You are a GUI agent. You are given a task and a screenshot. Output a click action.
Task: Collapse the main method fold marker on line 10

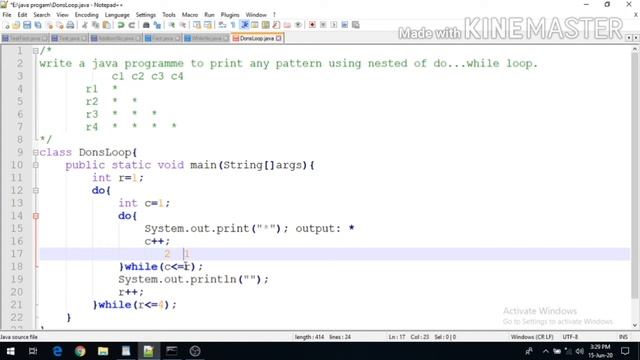36,165
